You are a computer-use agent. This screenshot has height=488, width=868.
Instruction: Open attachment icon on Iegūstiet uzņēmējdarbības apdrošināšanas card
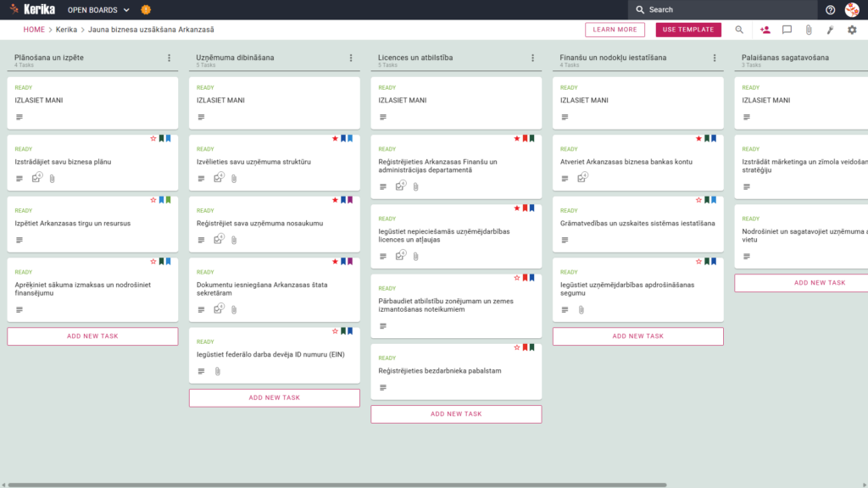click(x=581, y=310)
